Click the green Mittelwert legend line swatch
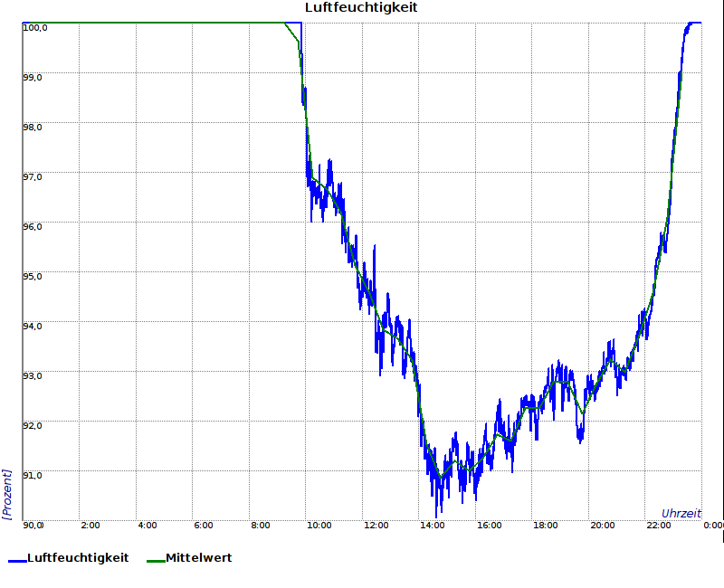This screenshot has width=724, height=588. tap(155, 560)
